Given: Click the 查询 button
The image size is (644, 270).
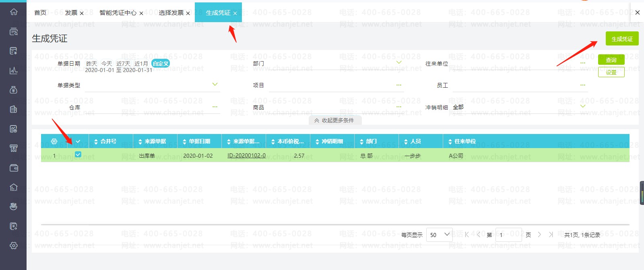Looking at the screenshot, I should click(611, 60).
